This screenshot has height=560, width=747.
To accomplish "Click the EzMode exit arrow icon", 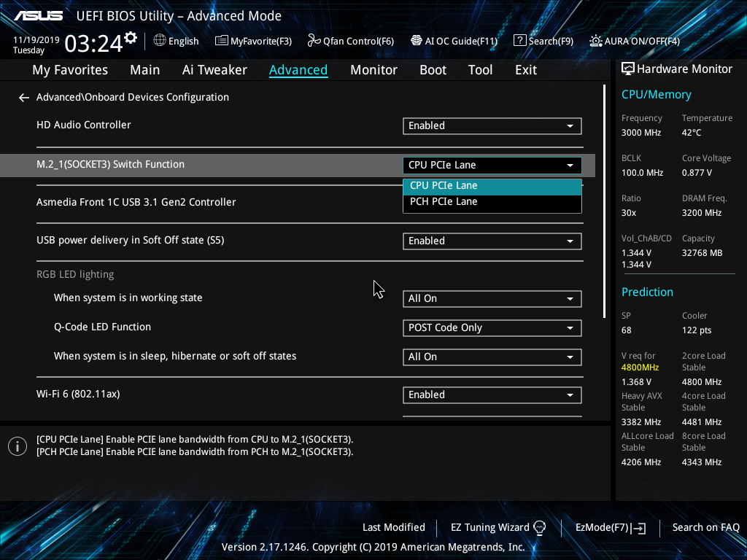I will [x=638, y=528].
